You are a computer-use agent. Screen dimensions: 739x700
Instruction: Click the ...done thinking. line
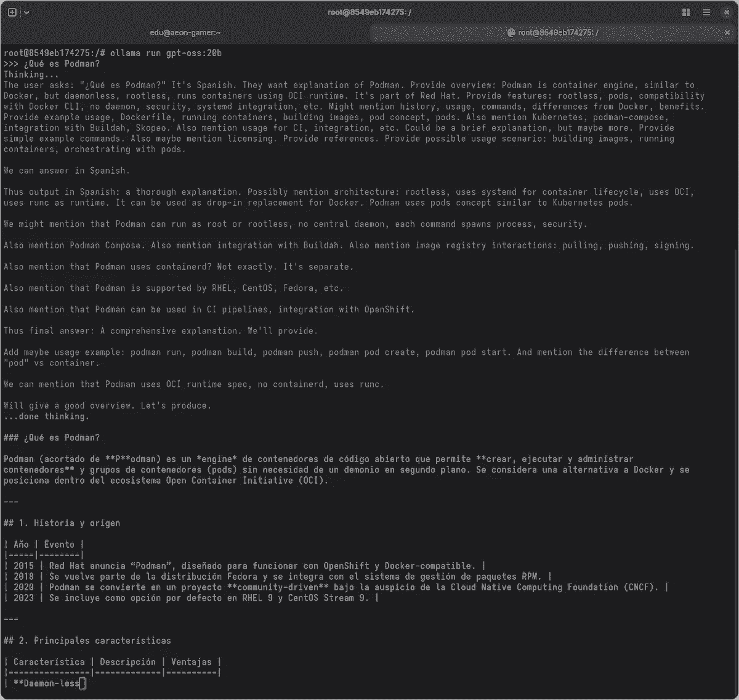46,417
